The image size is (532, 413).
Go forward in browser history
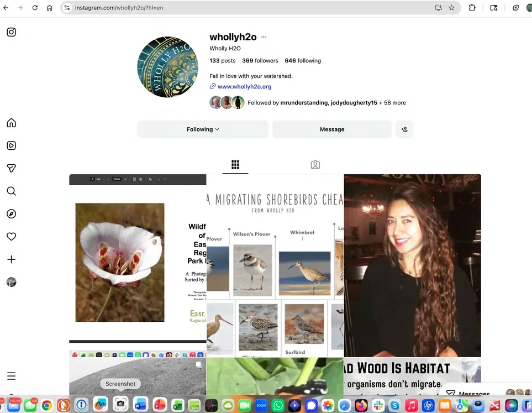20,8
